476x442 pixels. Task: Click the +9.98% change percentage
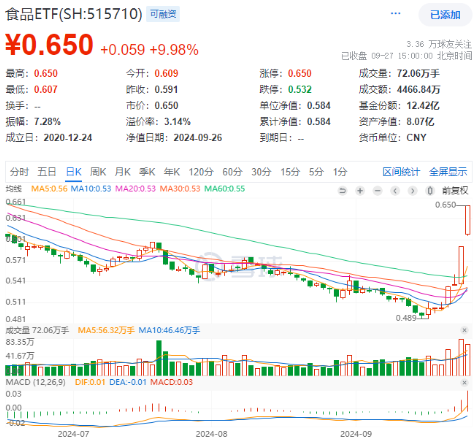pyautogui.click(x=174, y=50)
